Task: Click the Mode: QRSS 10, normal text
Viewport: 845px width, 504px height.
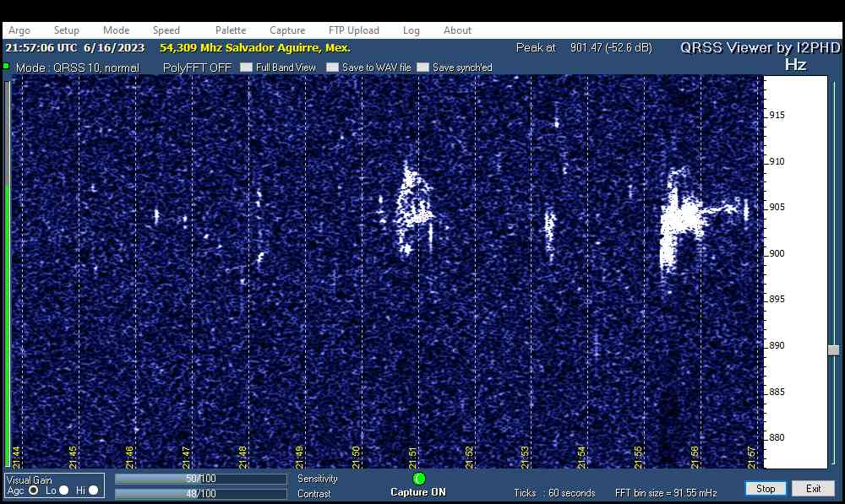Action: click(78, 68)
